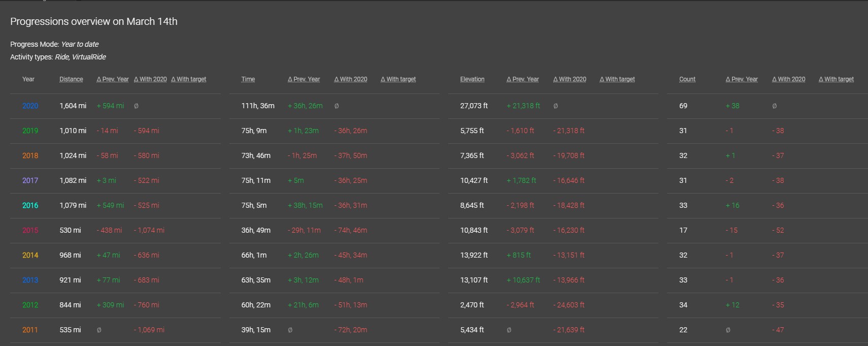
Task: Click the 27,073 ft elevation value
Action: tap(474, 106)
